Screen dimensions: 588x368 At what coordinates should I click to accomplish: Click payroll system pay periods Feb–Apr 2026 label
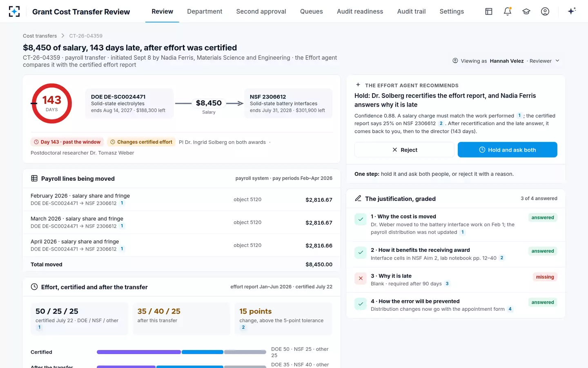coord(284,178)
